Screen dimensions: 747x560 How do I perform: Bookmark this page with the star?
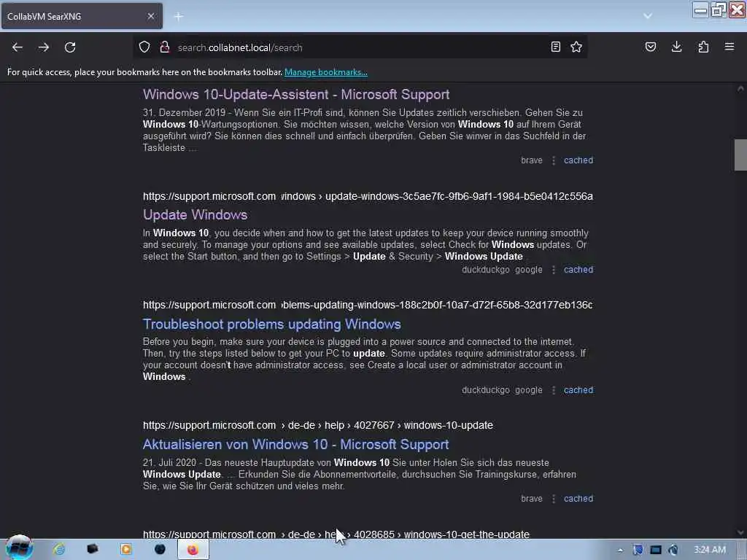point(576,47)
